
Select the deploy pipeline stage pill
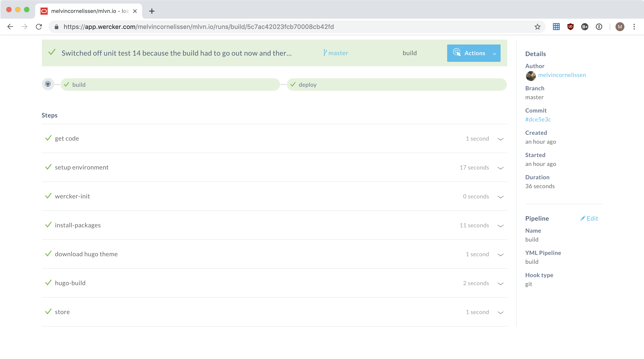pos(397,85)
